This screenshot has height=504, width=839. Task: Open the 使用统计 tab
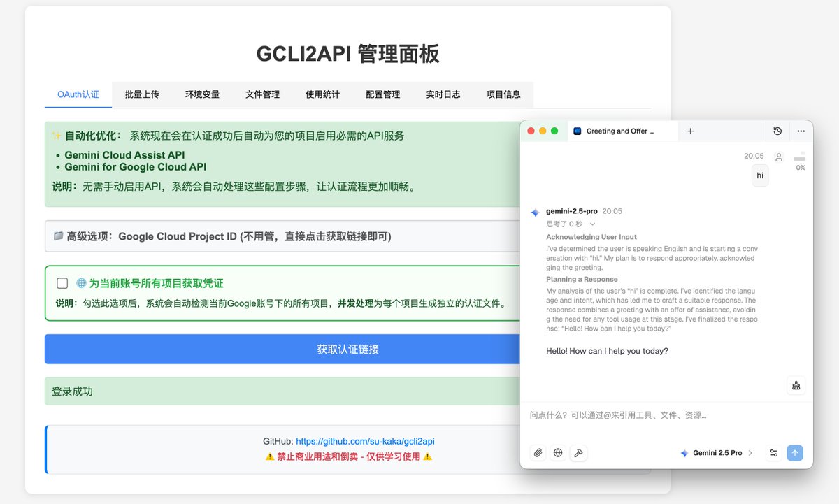tap(322, 94)
